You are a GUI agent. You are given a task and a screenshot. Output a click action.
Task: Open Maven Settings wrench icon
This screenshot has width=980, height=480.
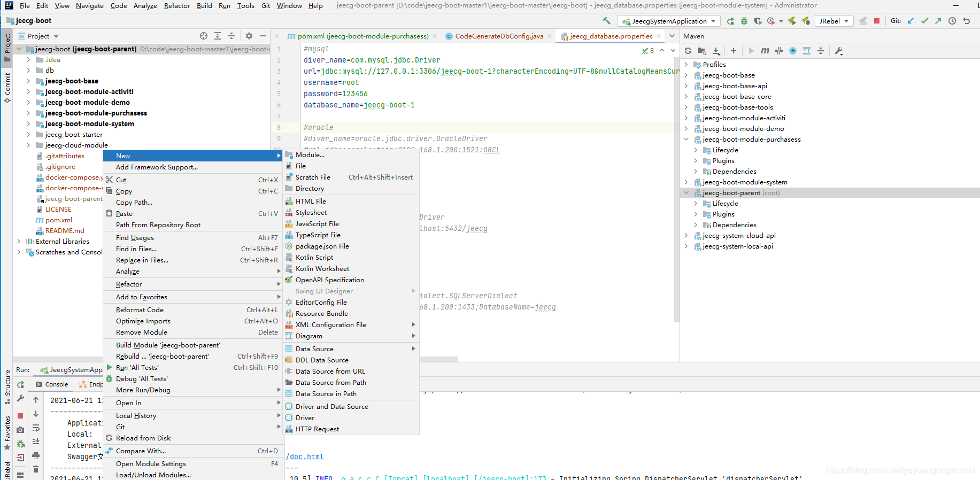point(838,51)
